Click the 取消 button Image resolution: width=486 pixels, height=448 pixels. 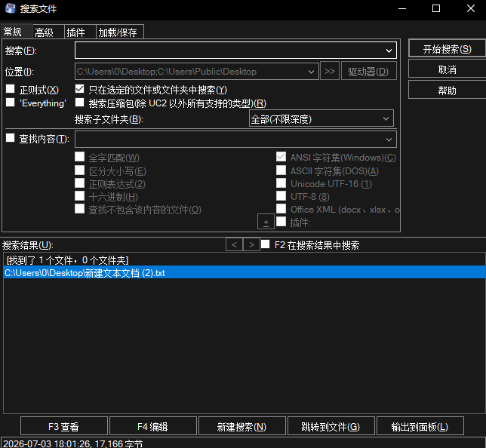447,69
